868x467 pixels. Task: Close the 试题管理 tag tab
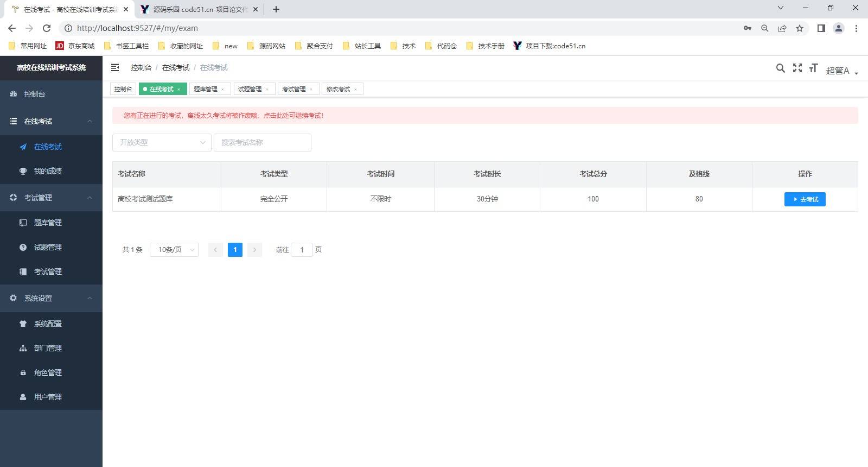(x=267, y=90)
